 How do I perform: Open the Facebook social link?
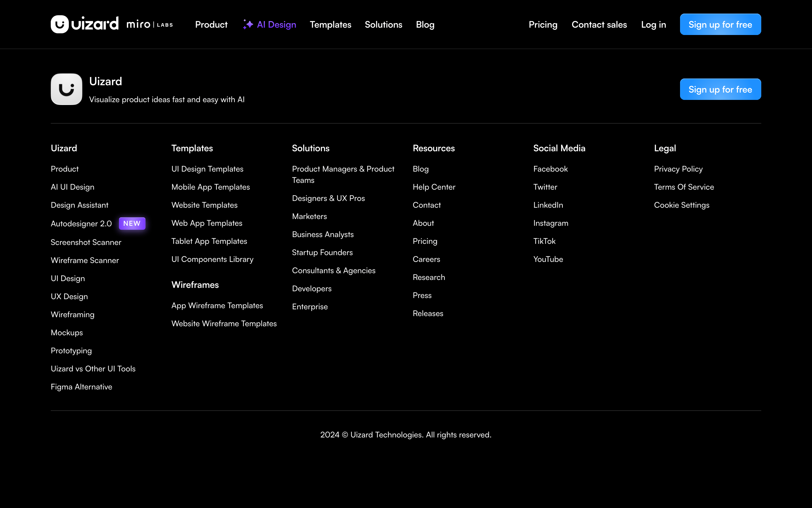point(551,169)
